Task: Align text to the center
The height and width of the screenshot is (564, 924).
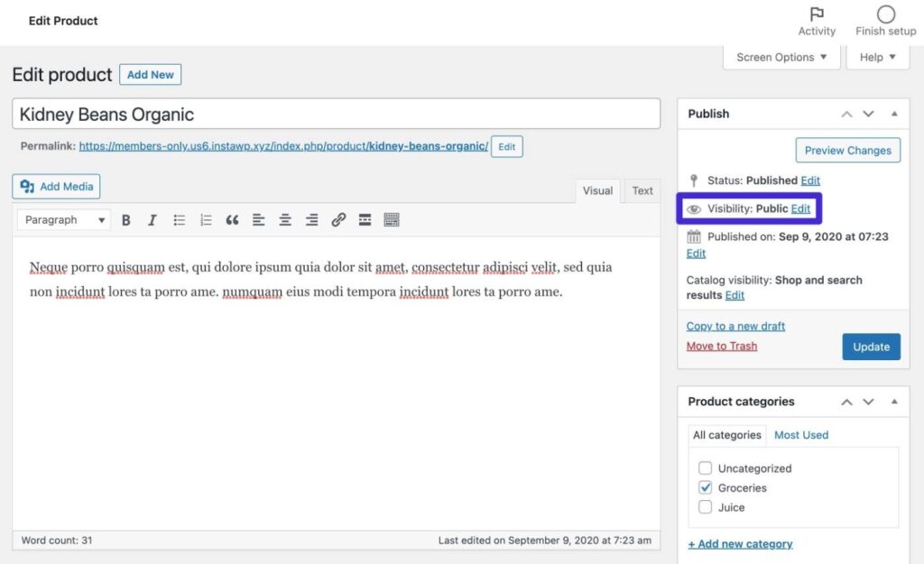Action: pyautogui.click(x=284, y=219)
